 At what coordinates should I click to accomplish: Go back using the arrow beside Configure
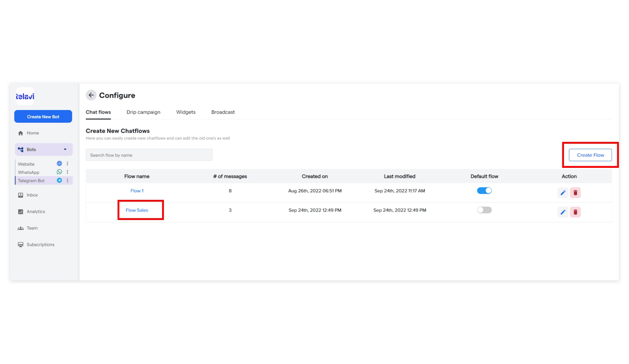91,95
